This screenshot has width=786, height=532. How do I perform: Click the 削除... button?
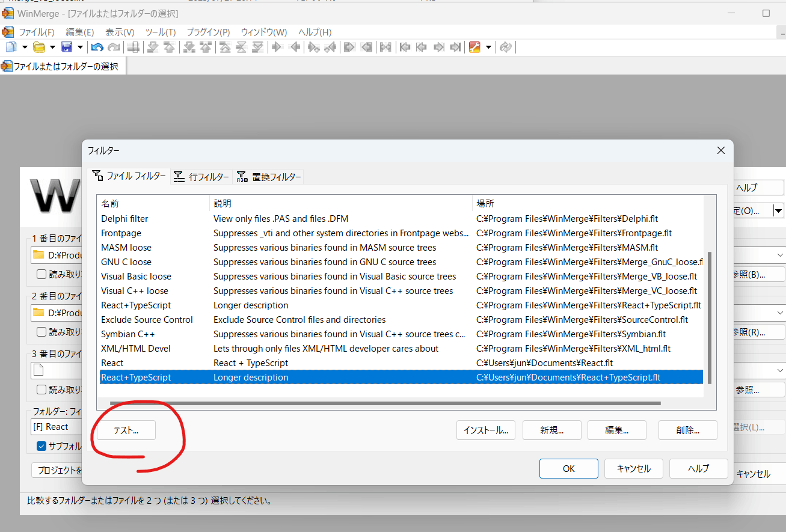[x=688, y=430]
